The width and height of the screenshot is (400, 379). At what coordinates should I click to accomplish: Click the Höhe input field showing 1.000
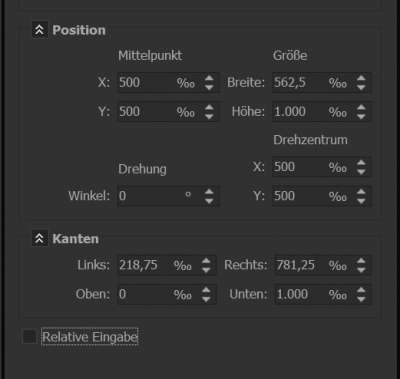click(x=322, y=111)
